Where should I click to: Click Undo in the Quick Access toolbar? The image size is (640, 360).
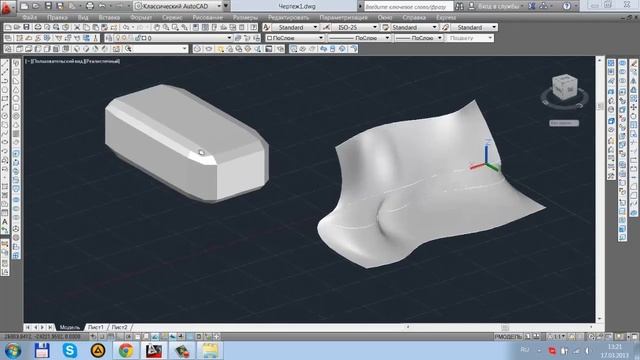tap(102, 6)
